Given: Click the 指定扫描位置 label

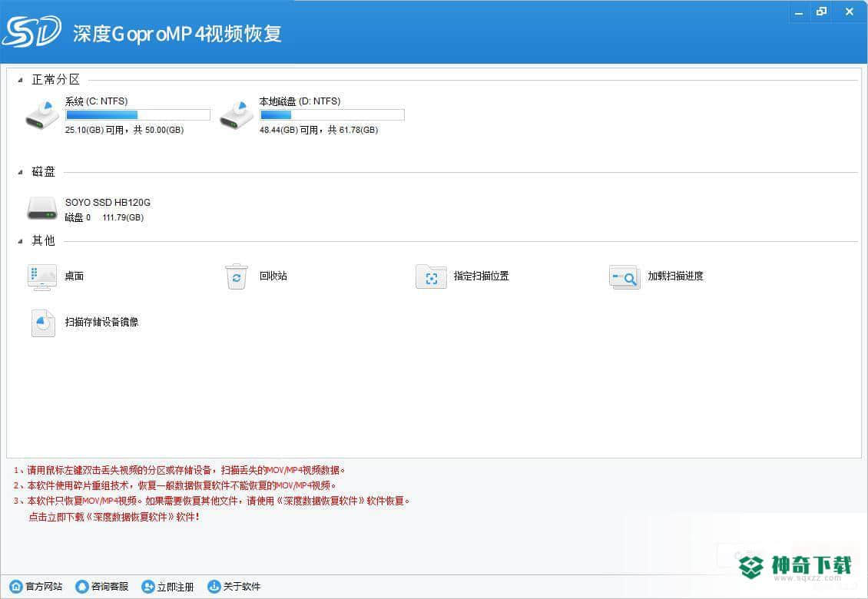Looking at the screenshot, I should (481, 276).
